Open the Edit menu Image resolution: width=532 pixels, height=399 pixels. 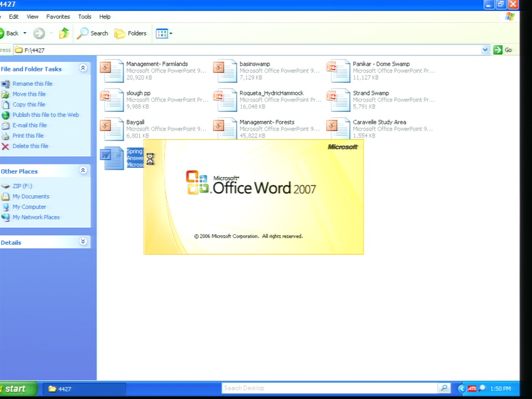pos(13,17)
